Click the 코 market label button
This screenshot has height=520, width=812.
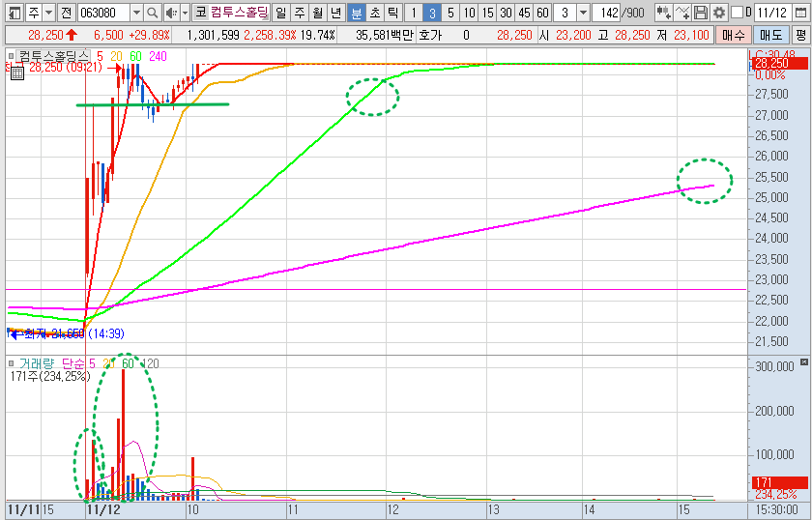tap(200, 13)
